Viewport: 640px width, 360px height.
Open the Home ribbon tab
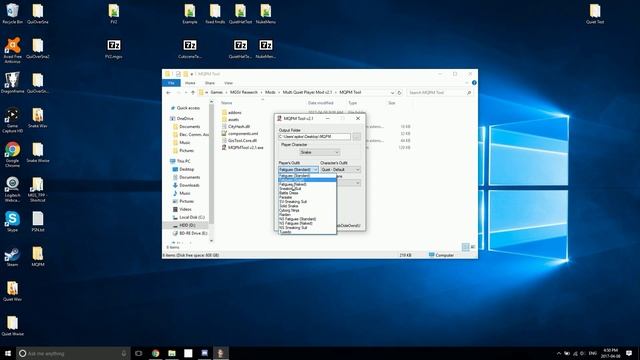click(190, 83)
